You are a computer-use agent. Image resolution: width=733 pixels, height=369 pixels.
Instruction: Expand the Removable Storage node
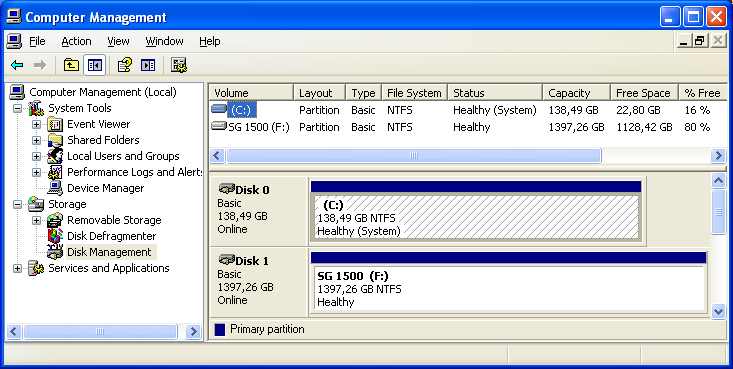[36, 220]
